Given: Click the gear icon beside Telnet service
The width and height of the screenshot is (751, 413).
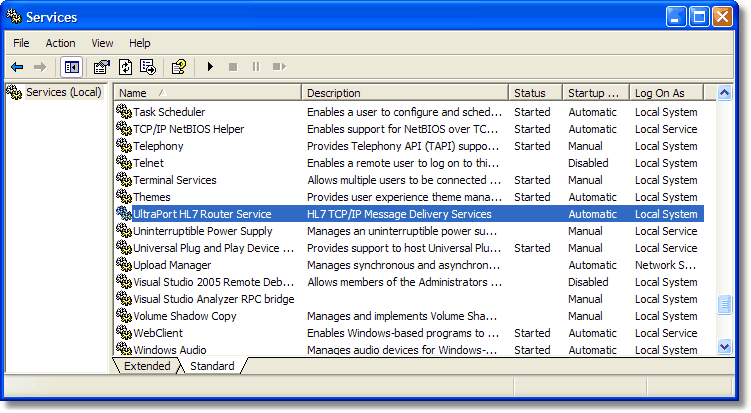Looking at the screenshot, I should click(x=124, y=163).
